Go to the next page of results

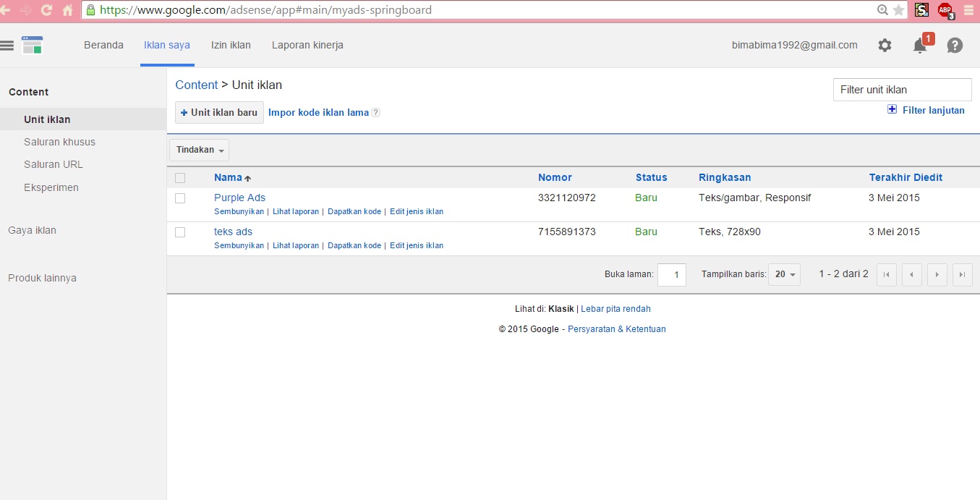click(x=937, y=275)
